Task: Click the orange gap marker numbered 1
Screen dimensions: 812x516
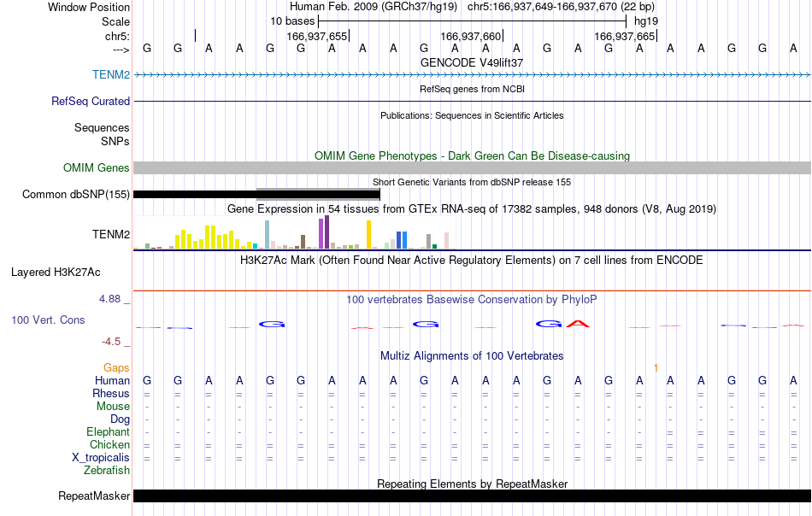Action: [x=656, y=368]
